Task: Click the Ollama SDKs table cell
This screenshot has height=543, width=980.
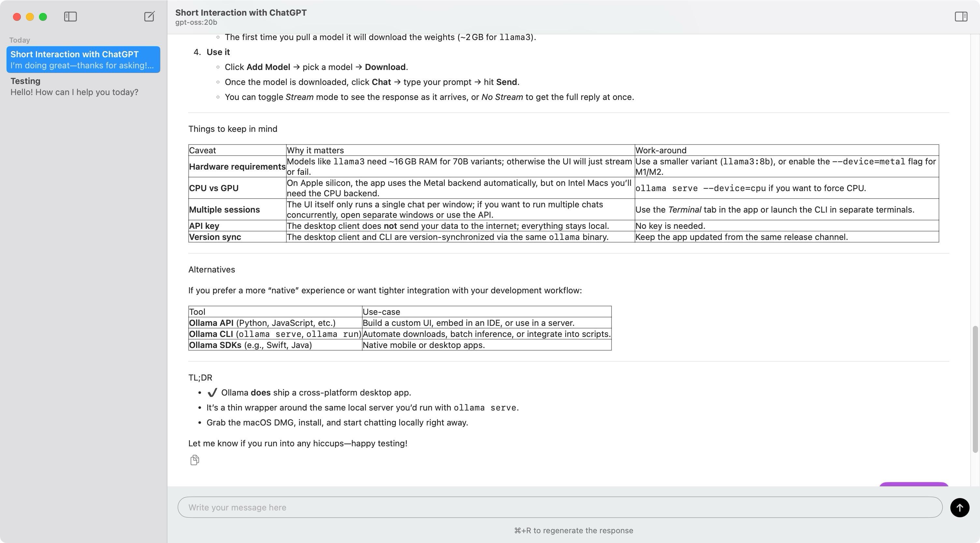Action: point(275,345)
